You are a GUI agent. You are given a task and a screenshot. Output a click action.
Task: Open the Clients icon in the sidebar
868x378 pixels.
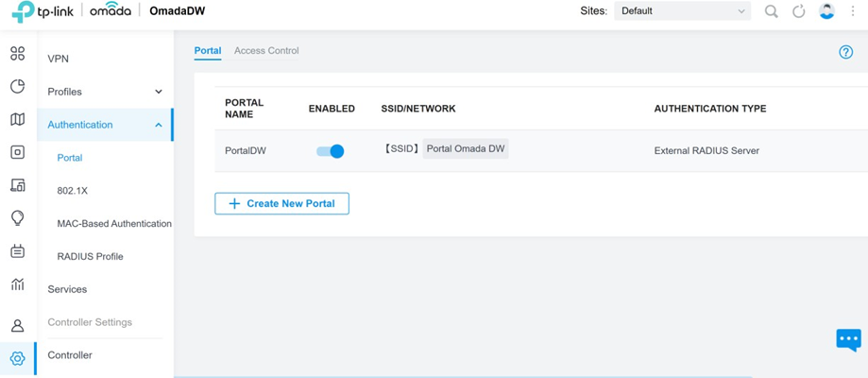pyautogui.click(x=18, y=185)
